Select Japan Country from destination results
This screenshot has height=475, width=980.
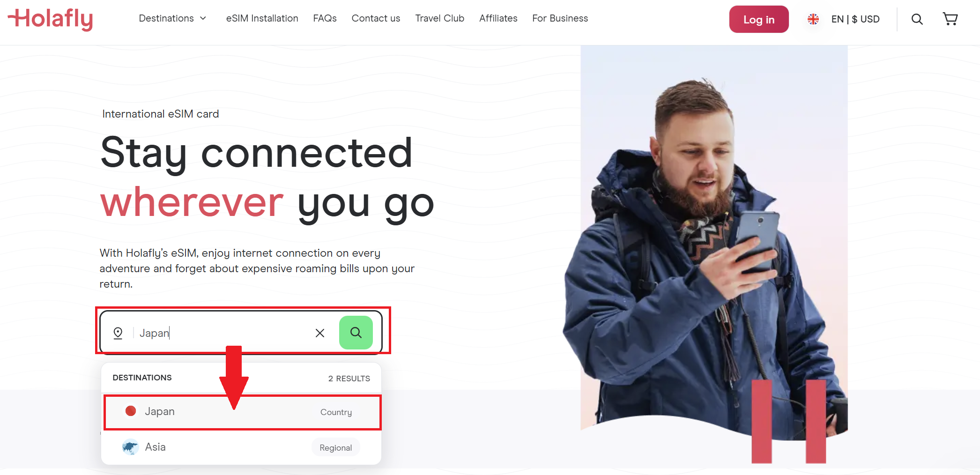[x=242, y=412]
